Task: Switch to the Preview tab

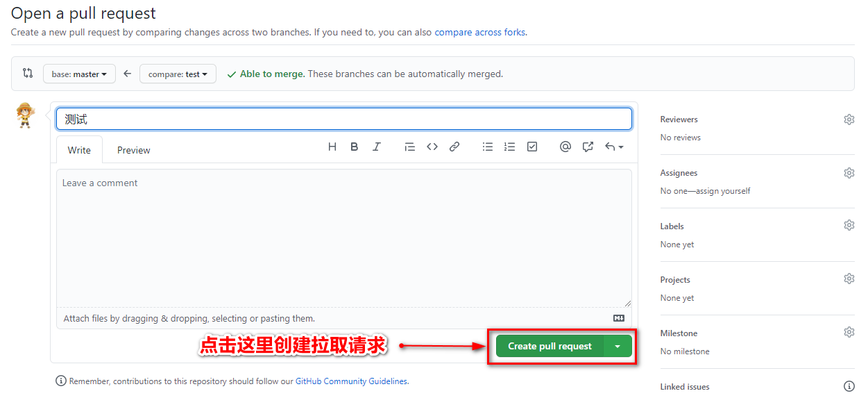Action: (x=134, y=150)
